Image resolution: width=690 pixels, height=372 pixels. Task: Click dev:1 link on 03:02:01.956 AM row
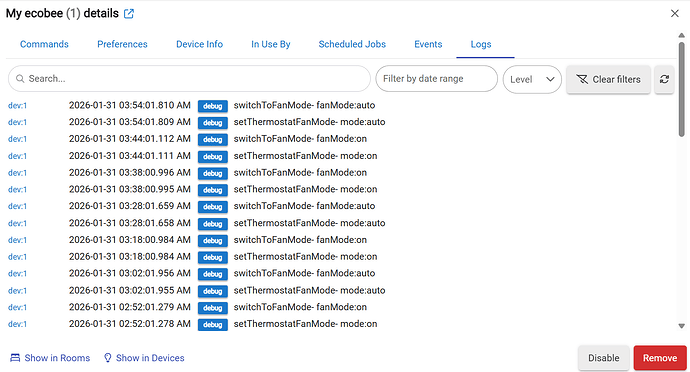pyautogui.click(x=18, y=274)
